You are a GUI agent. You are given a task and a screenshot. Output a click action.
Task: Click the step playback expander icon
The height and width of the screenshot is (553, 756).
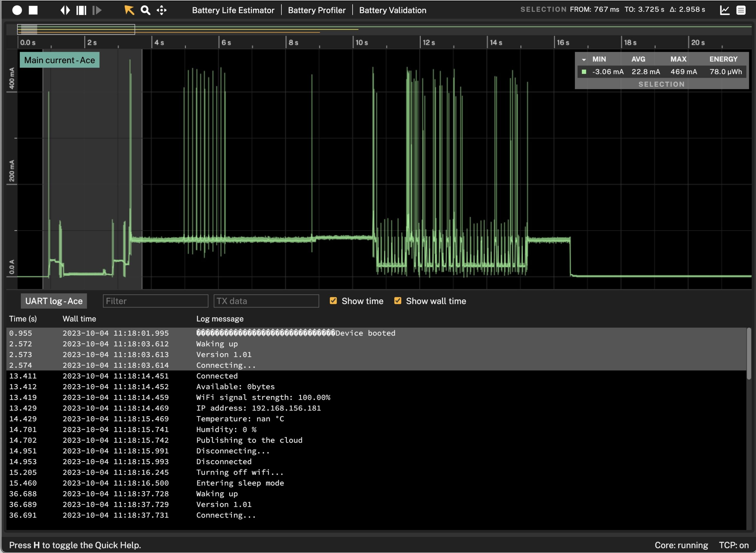[97, 10]
